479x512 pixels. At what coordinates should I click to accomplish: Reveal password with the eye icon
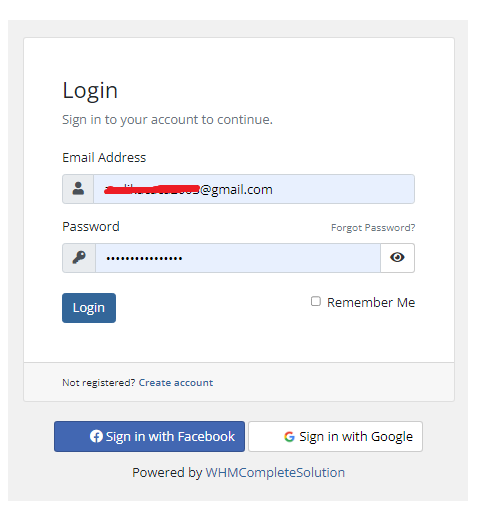coord(397,257)
